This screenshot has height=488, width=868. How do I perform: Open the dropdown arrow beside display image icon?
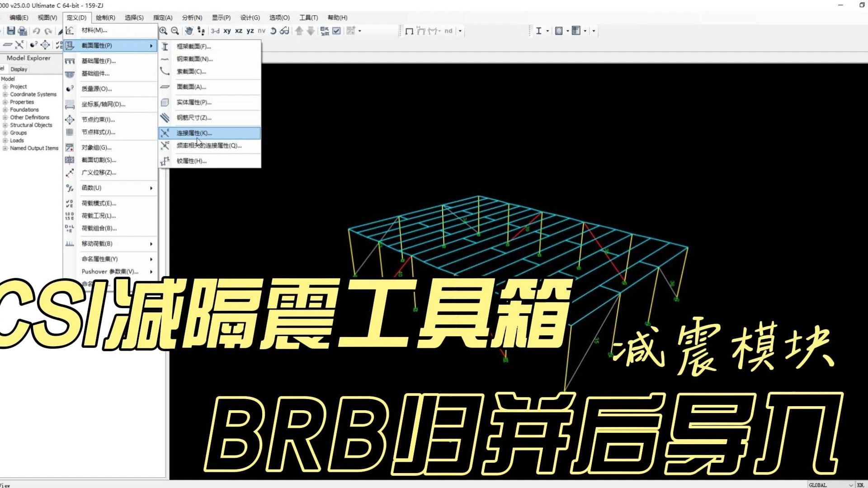pyautogui.click(x=360, y=31)
